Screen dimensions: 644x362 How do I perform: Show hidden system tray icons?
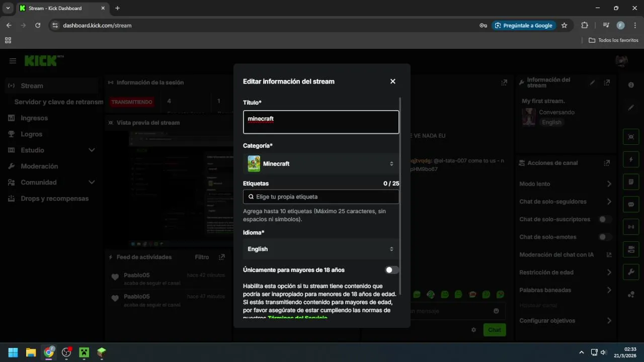point(582,352)
